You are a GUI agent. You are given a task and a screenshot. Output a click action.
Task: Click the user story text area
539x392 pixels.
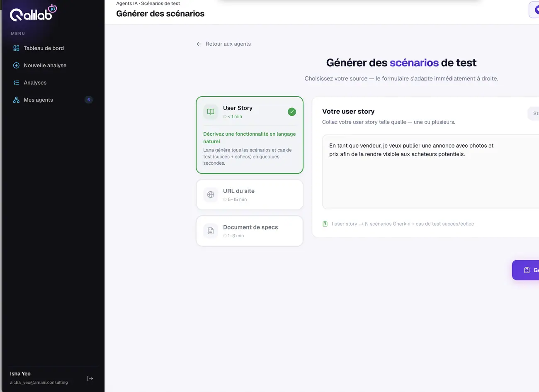click(430, 172)
